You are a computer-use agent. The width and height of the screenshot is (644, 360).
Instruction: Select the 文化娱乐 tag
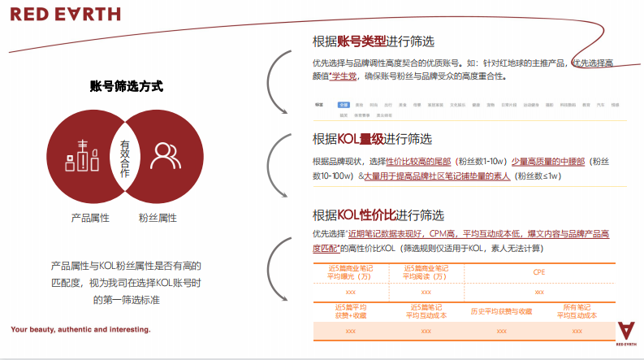click(x=457, y=105)
